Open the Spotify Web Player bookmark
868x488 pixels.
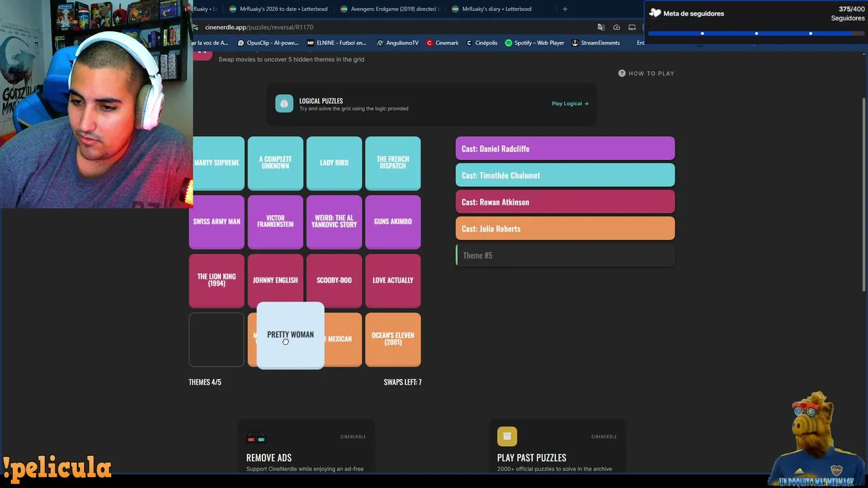pos(534,43)
